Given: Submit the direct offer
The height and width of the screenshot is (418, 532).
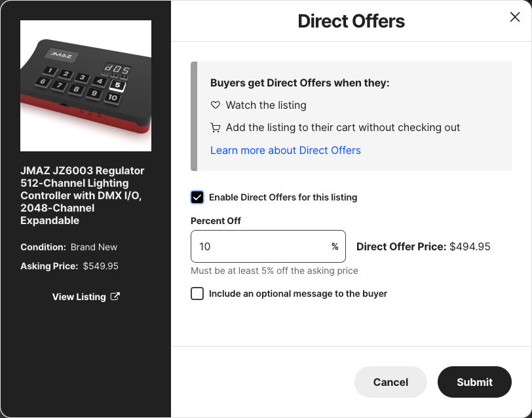Looking at the screenshot, I should (474, 382).
